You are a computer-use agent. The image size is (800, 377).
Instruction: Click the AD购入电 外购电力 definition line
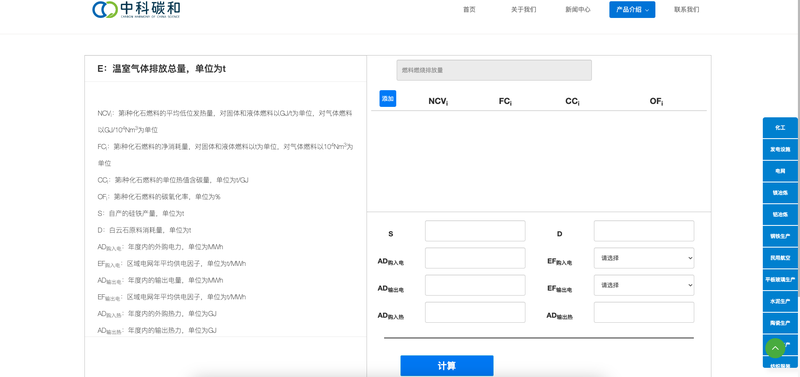tap(160, 247)
